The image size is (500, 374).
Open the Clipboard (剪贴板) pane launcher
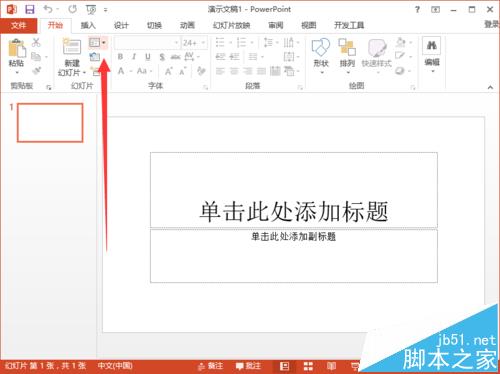49,87
